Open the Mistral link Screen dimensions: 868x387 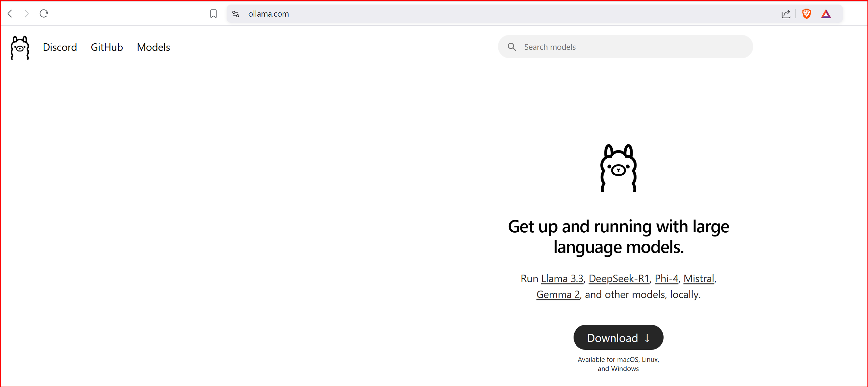coord(698,279)
